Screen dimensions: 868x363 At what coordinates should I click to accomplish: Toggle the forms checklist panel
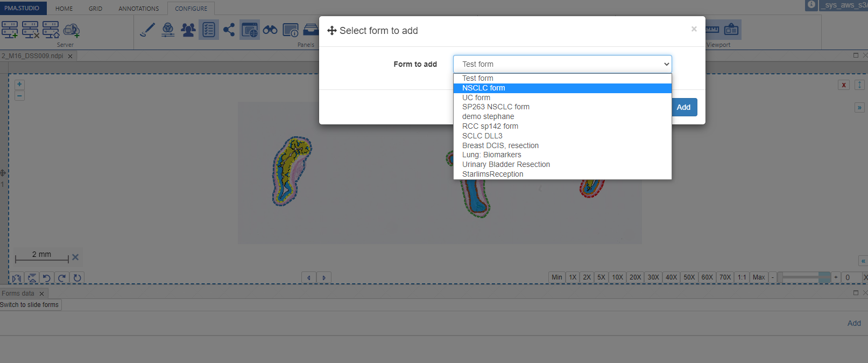[x=208, y=30]
